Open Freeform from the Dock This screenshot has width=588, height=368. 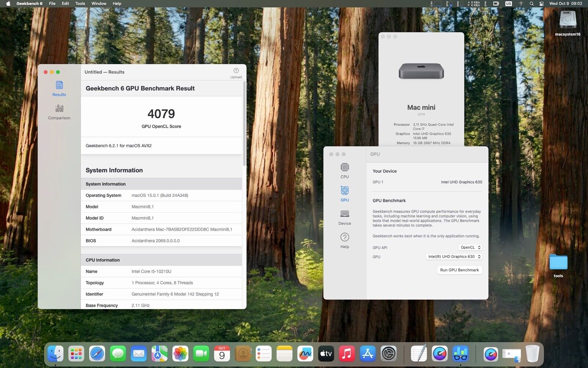pyautogui.click(x=305, y=354)
